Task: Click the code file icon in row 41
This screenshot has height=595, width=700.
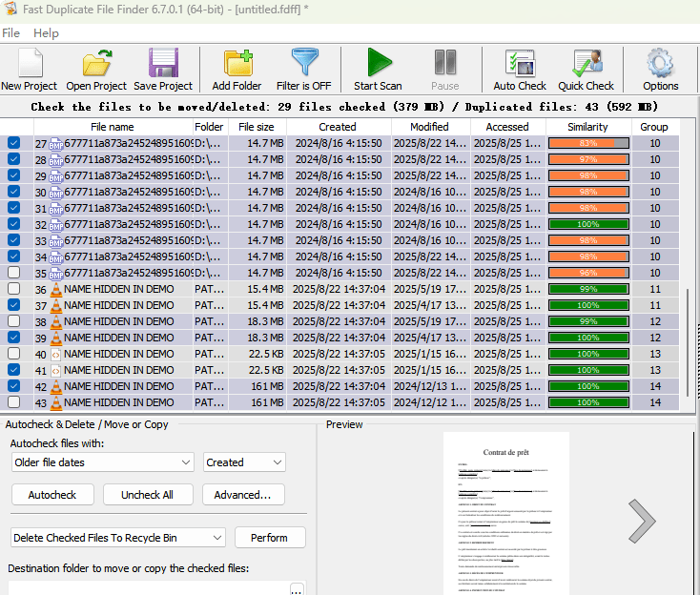Action: 56,371
